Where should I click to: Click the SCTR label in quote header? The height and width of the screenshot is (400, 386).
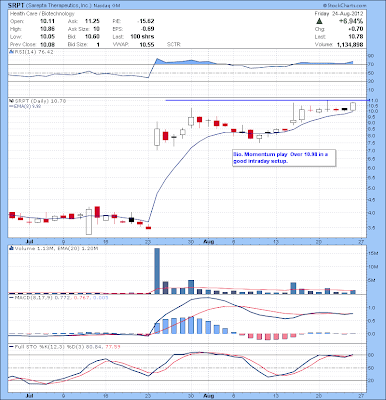[x=174, y=44]
